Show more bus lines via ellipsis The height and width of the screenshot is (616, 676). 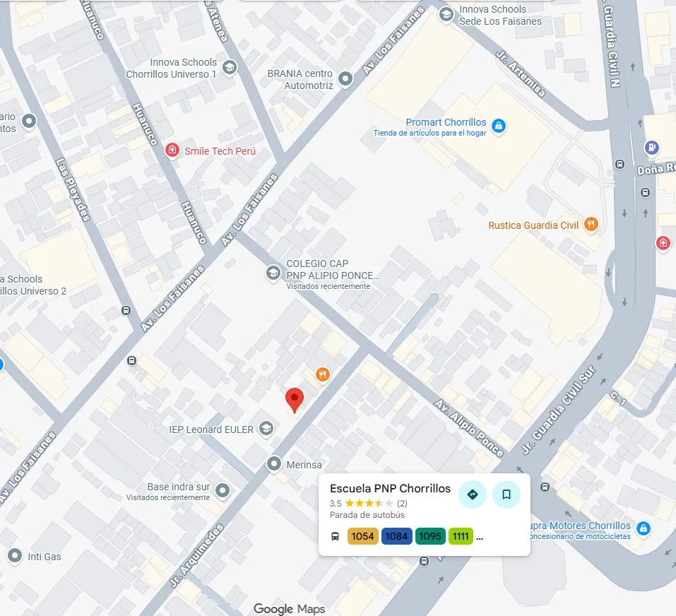click(480, 538)
